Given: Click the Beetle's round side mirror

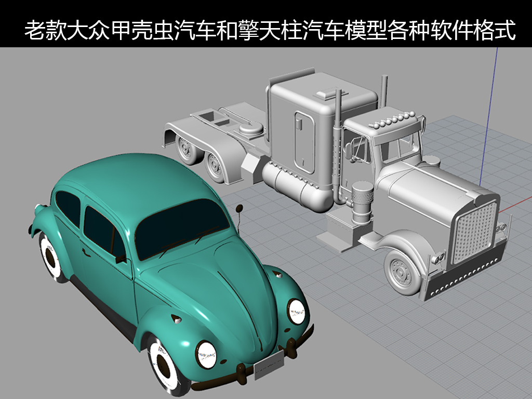Looking at the screenshot, I should 239,209.
